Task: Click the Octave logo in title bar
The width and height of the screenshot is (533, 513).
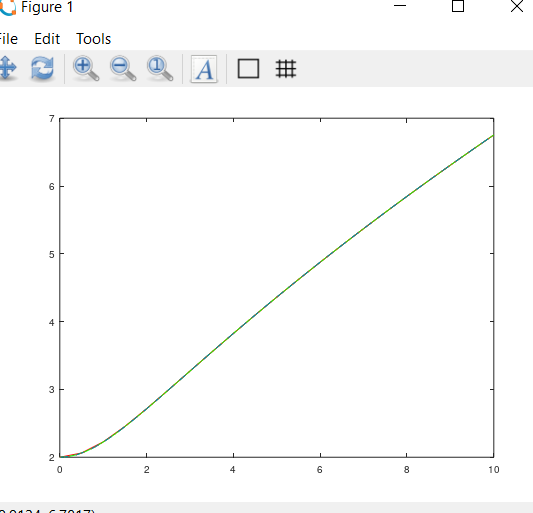Action: (x=7, y=7)
